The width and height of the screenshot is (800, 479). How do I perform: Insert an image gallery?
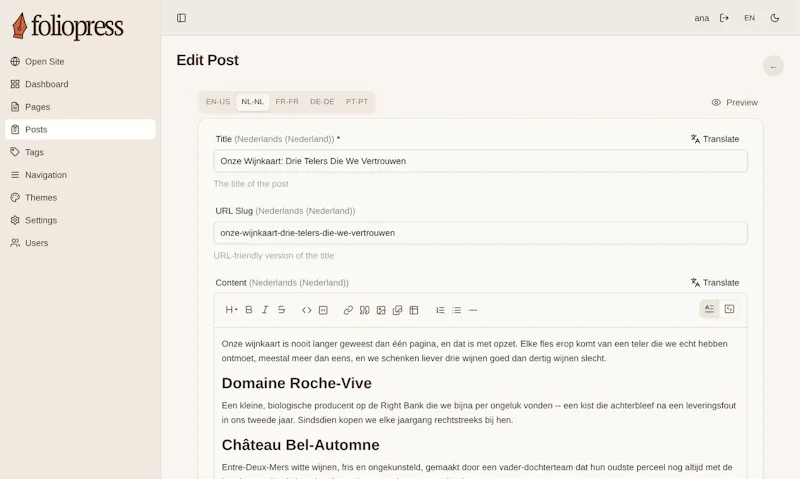point(397,310)
